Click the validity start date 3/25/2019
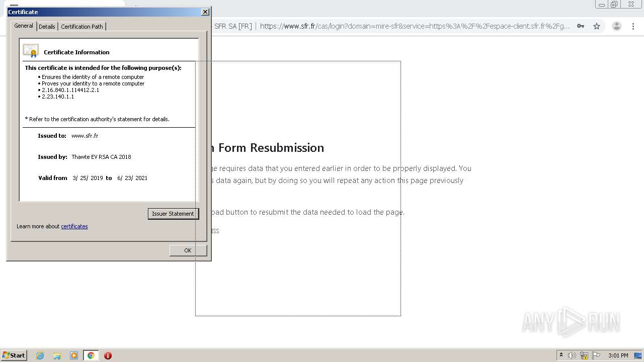Screen dimensions: 644x362 pos(88,178)
